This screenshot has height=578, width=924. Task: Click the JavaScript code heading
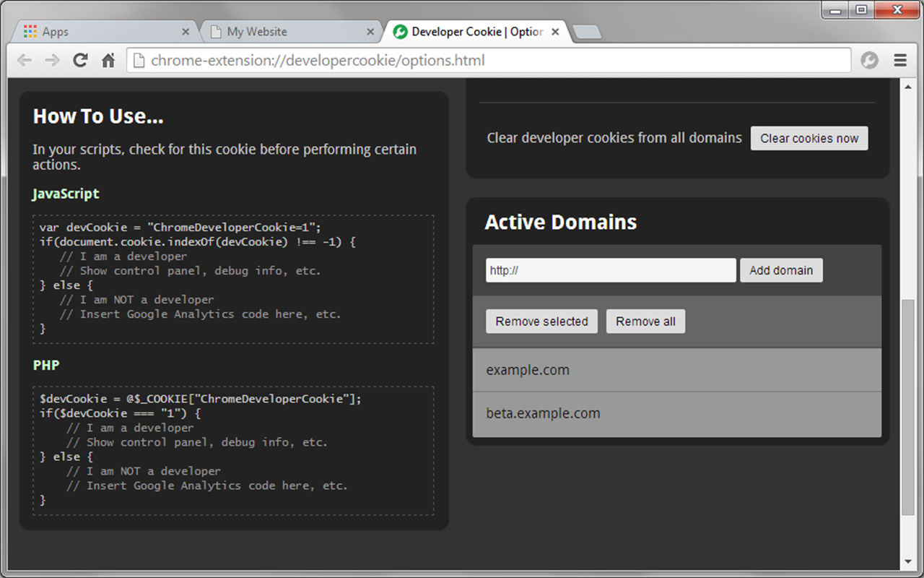pyautogui.click(x=66, y=194)
